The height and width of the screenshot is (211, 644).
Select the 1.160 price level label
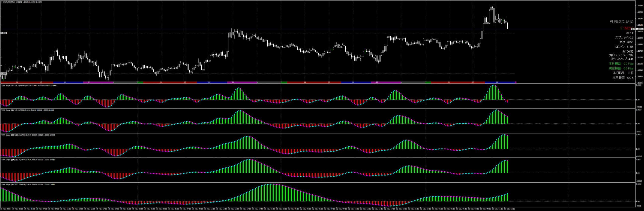(4, 33)
